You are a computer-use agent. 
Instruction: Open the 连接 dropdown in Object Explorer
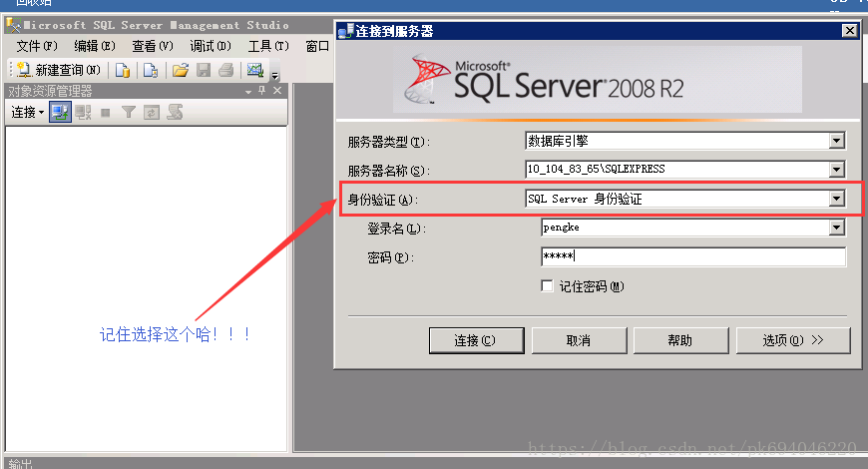click(x=27, y=113)
